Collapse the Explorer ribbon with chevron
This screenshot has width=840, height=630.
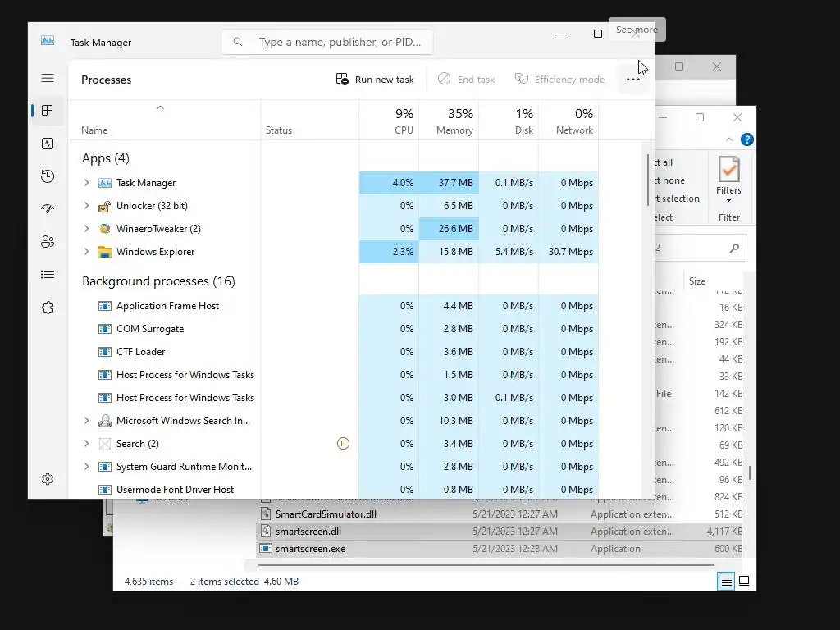point(729,139)
